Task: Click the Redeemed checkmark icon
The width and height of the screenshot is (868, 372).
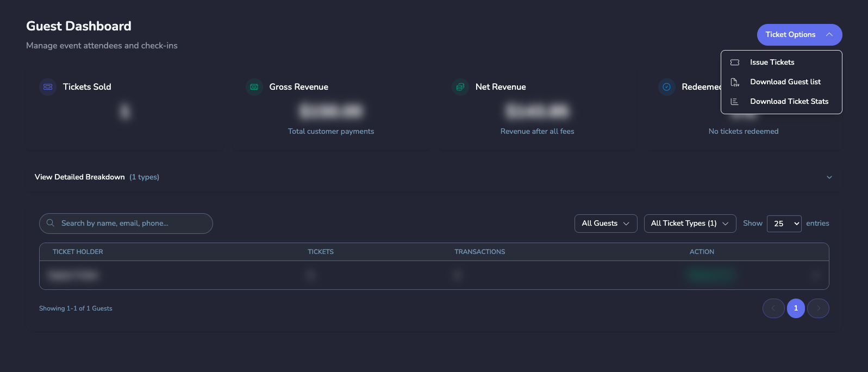Action: [666, 87]
